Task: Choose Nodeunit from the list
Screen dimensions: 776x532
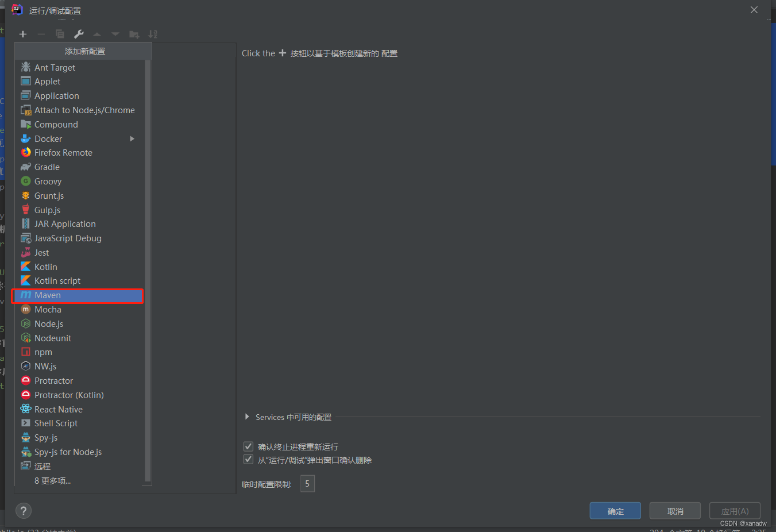Action: pyautogui.click(x=80, y=338)
